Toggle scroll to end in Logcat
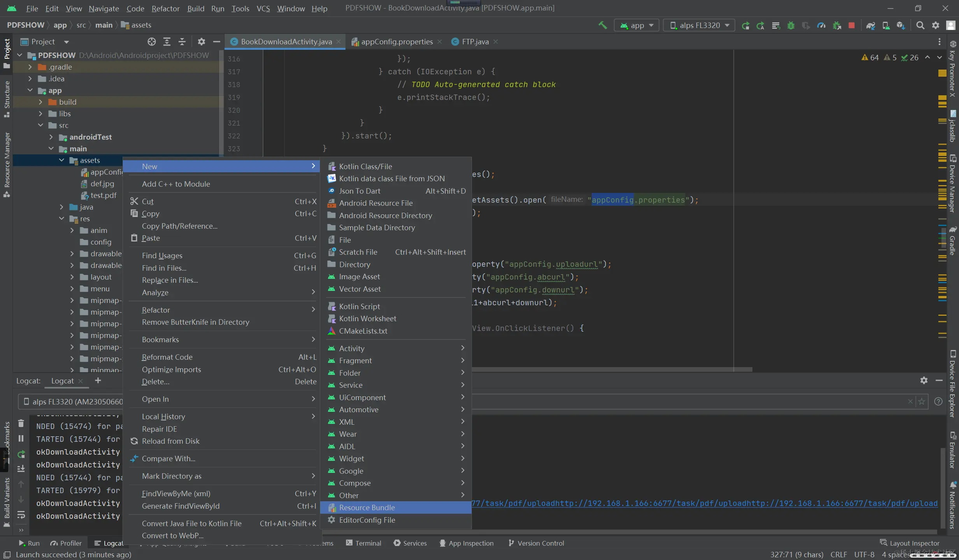The image size is (959, 560). [x=21, y=469]
